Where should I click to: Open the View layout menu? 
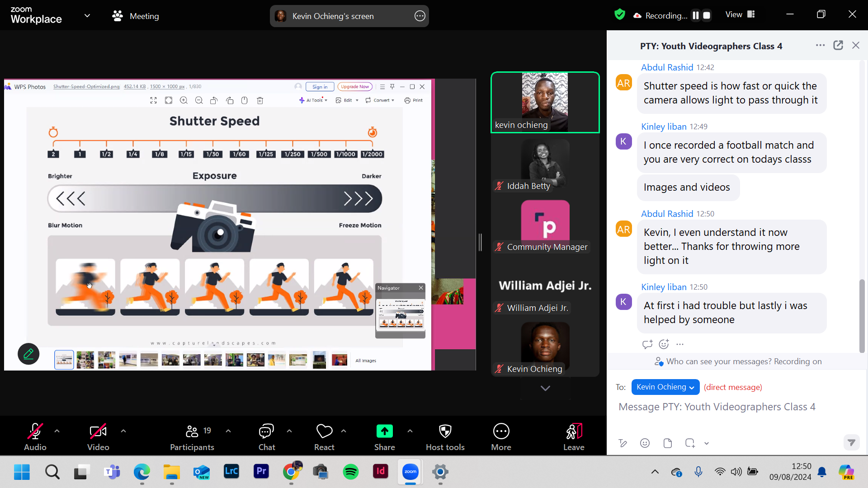(740, 14)
